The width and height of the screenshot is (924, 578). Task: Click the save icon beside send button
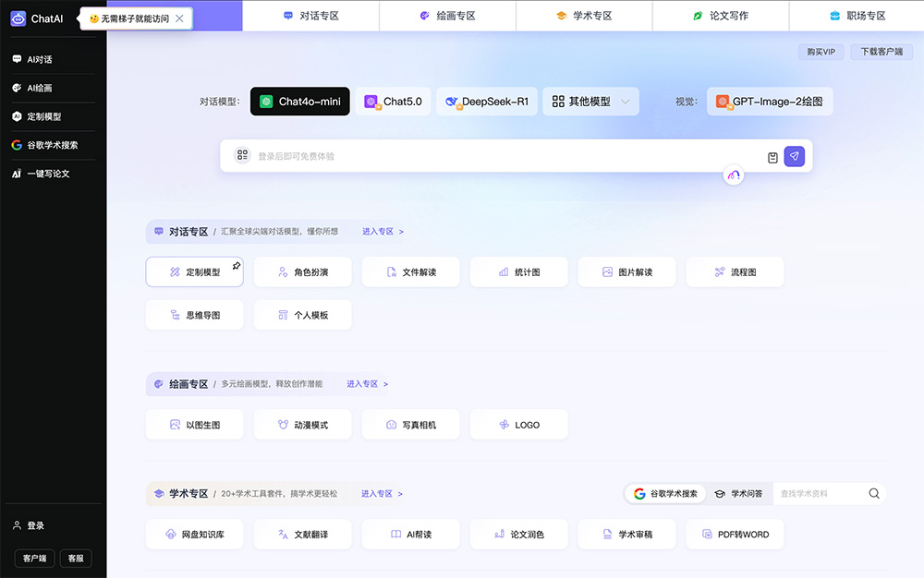[x=772, y=157]
